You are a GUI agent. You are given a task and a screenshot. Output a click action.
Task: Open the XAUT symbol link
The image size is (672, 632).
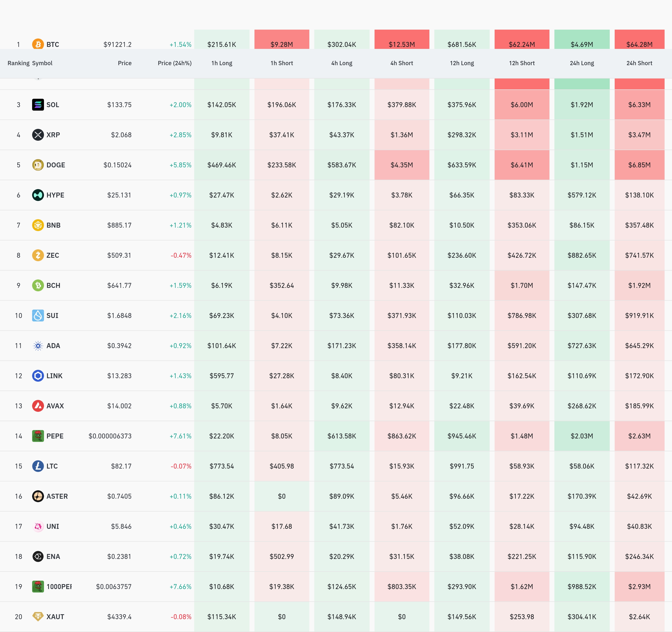click(55, 616)
